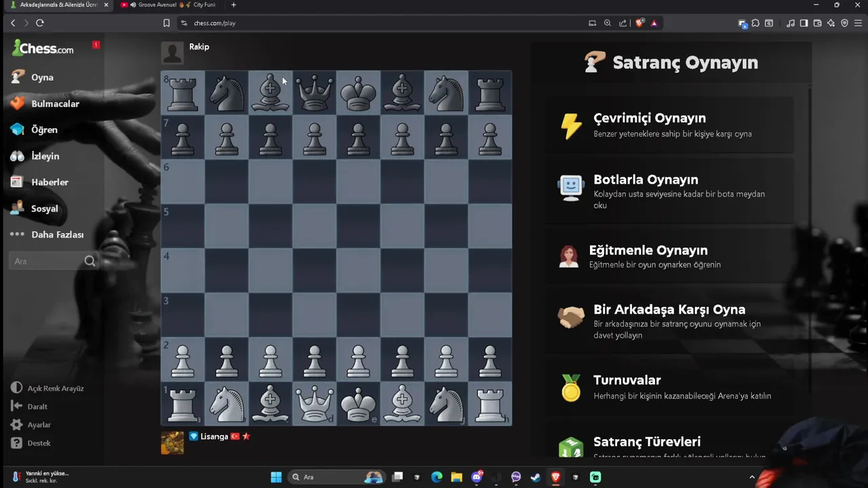Click the Lisanga player avatar

coord(172,443)
